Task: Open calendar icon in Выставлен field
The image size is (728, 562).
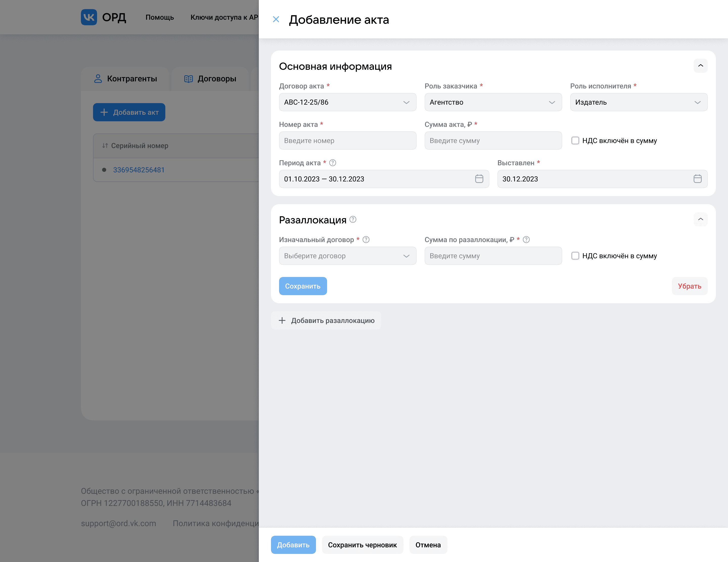Action: coord(697,179)
